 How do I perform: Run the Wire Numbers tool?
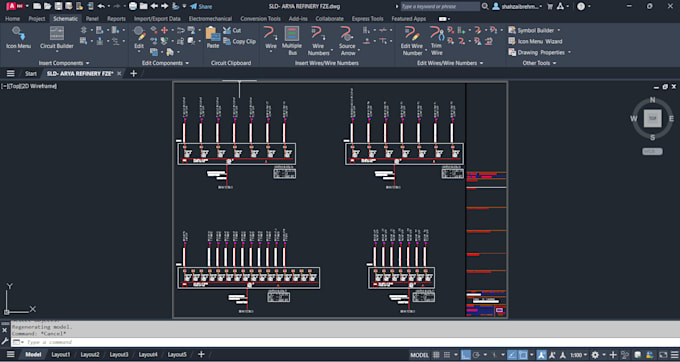tap(318, 40)
